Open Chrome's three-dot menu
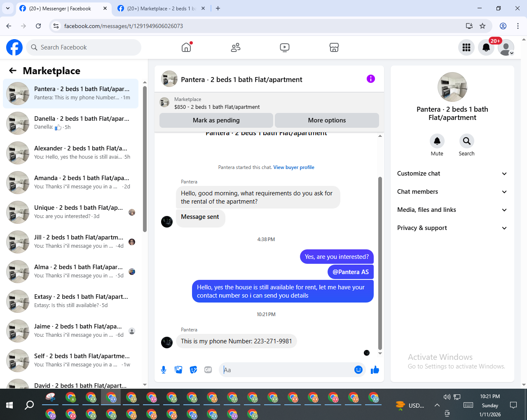527x420 pixels. pyautogui.click(x=518, y=26)
